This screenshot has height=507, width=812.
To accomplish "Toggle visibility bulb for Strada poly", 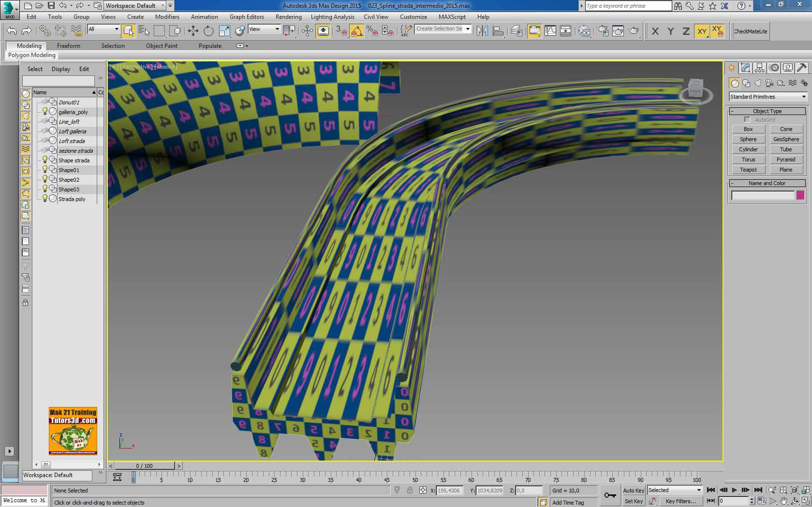I will (45, 199).
